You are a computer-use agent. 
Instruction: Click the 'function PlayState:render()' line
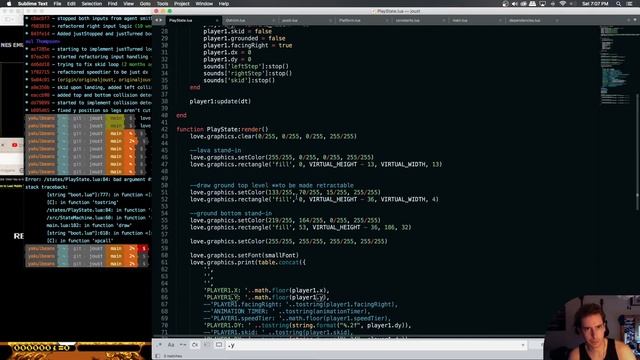(x=222, y=129)
